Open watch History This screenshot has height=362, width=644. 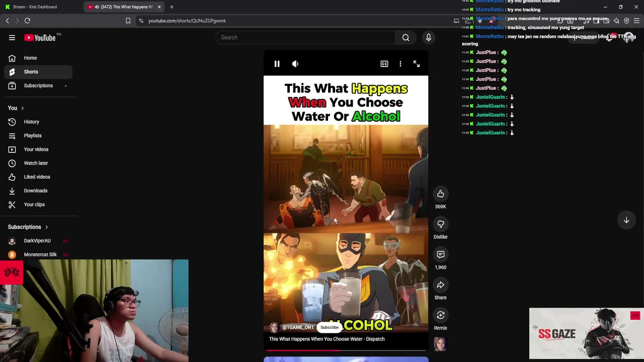(38, 122)
